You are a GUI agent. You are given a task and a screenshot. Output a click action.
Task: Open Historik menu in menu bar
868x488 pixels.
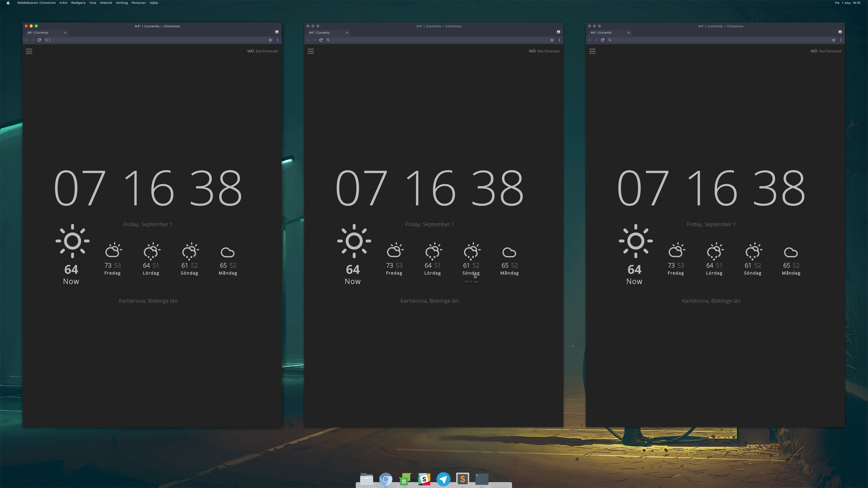106,3
